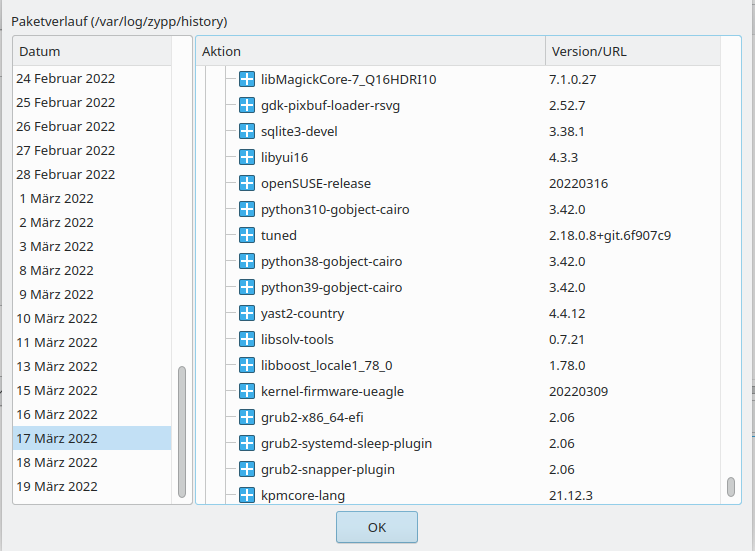Click the icon next to python310-gobject-cairo
This screenshot has width=755, height=551.
coord(247,209)
